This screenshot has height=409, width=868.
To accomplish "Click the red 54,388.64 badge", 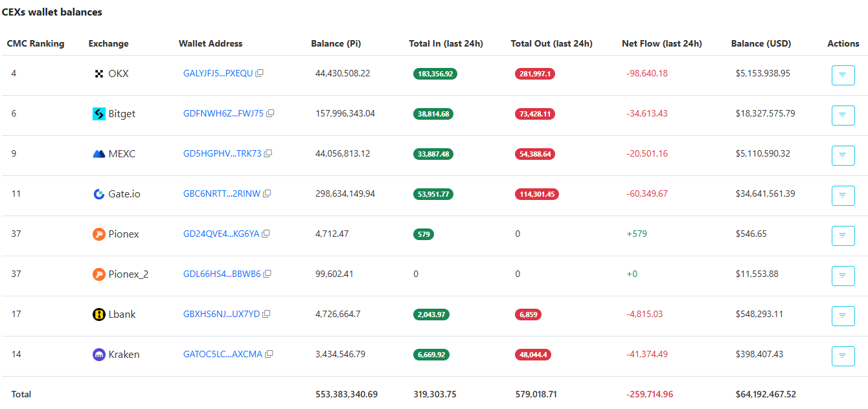I will (534, 154).
